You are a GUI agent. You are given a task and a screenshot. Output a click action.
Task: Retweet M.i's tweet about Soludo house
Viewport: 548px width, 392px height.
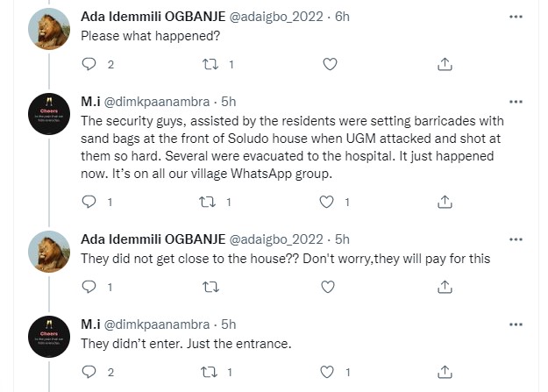(210, 202)
